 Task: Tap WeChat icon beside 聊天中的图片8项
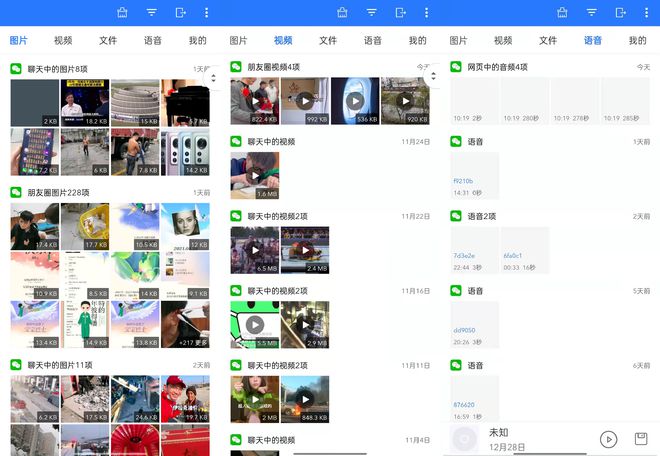coord(16,69)
